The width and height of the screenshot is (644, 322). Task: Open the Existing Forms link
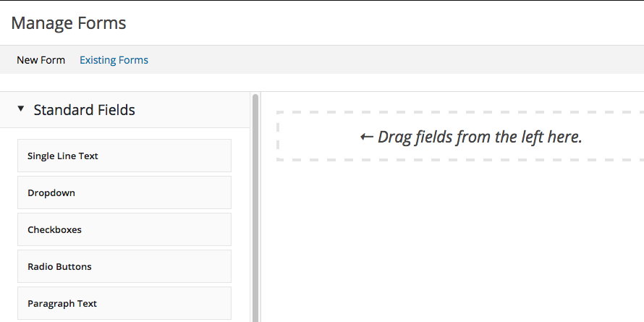tap(114, 60)
